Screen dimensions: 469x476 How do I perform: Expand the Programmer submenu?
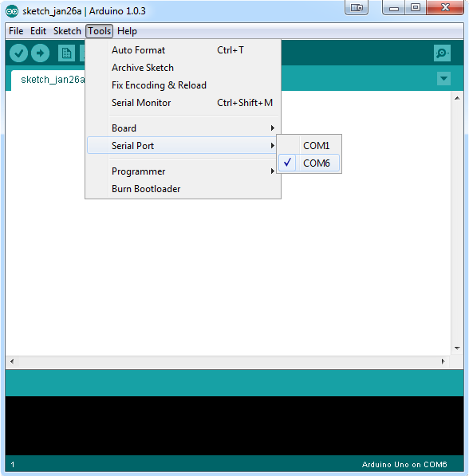pyautogui.click(x=183, y=171)
